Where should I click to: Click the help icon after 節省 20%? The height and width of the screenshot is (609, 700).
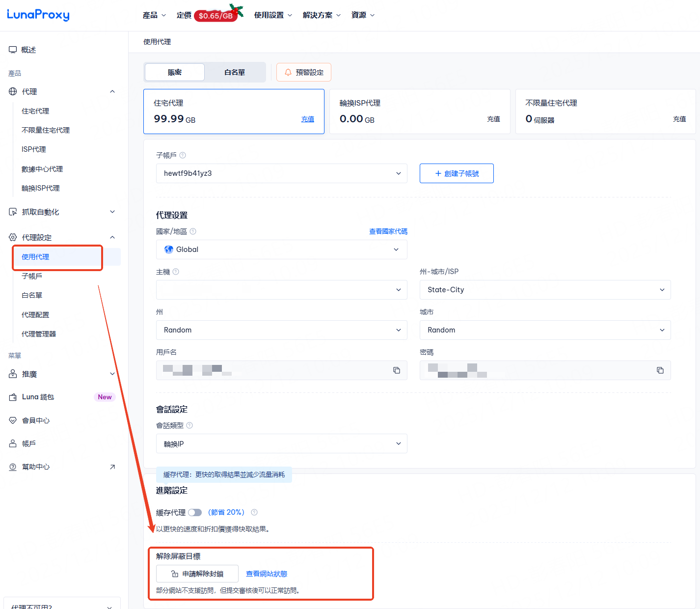[x=254, y=512]
